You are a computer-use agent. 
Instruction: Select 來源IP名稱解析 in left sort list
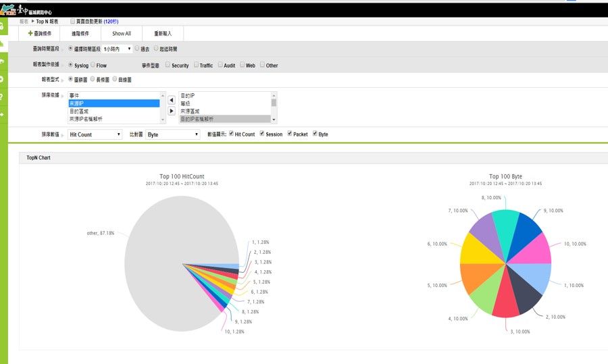114,119
